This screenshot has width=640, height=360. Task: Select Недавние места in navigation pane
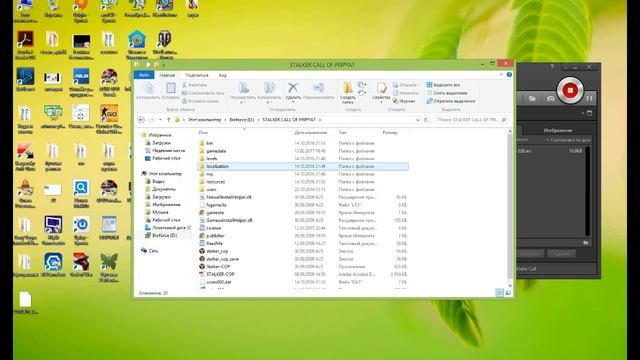168,151
